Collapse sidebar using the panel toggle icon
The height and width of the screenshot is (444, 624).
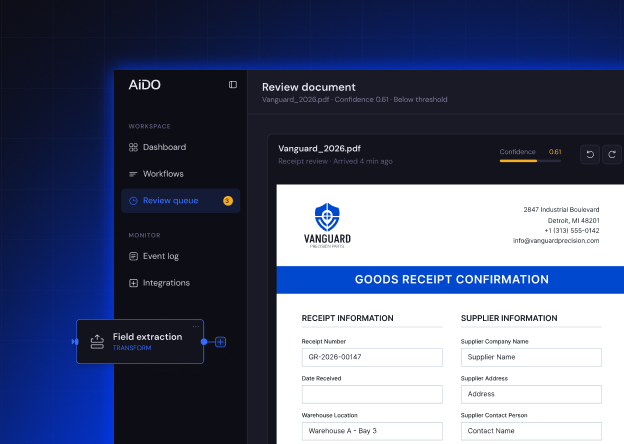233,85
